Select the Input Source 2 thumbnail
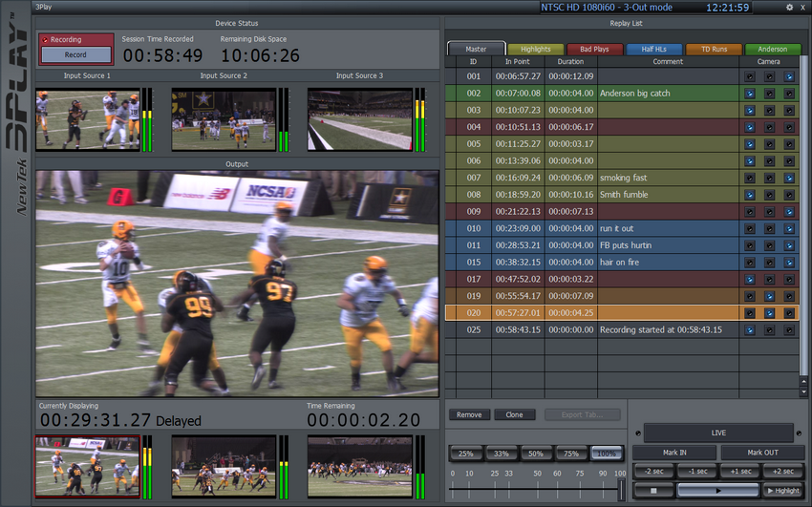 pyautogui.click(x=223, y=120)
